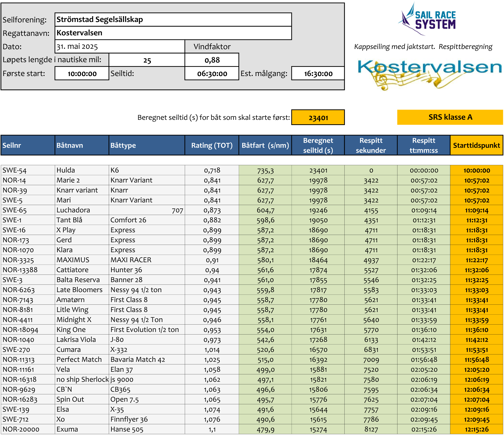Click the Respitt sekunder column header

coord(371,145)
